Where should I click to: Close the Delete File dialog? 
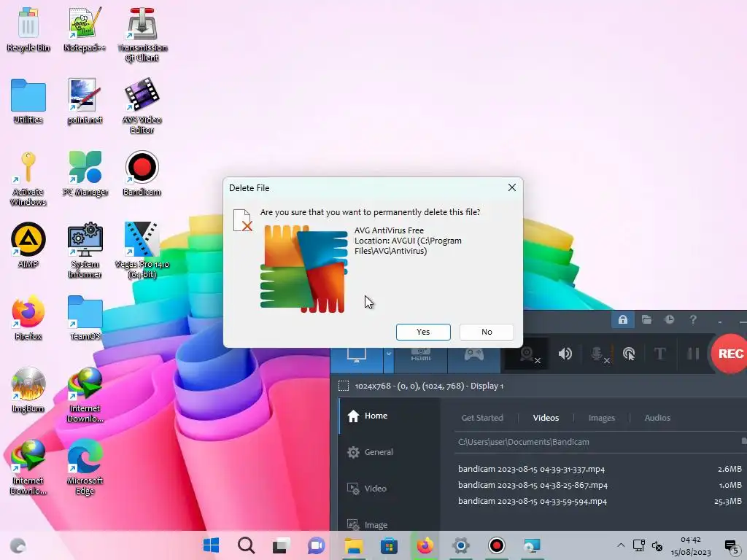coord(511,187)
